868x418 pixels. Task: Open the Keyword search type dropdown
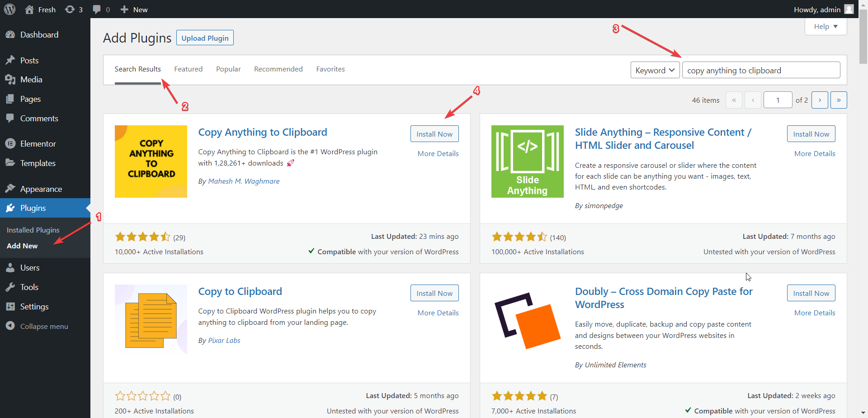tap(655, 70)
